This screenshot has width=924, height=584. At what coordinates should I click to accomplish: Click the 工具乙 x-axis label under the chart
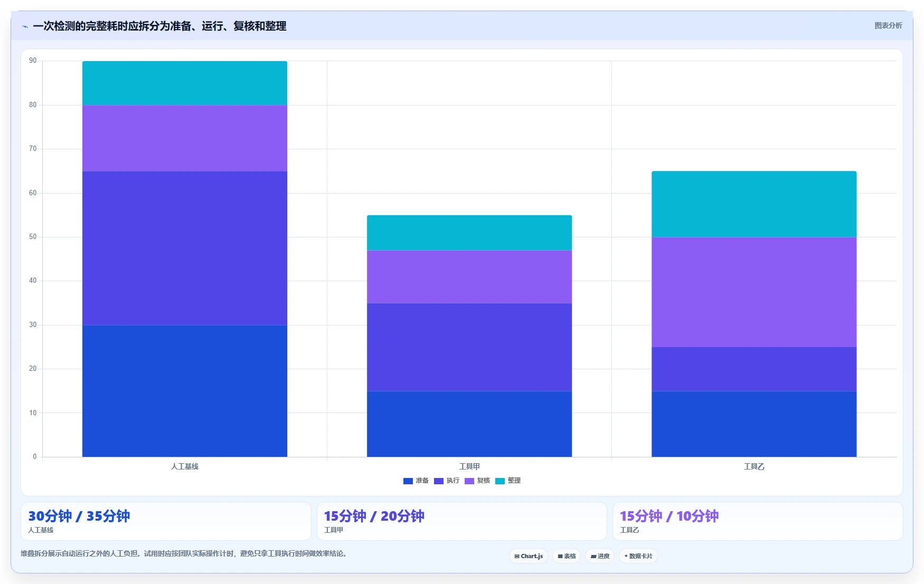point(754,466)
